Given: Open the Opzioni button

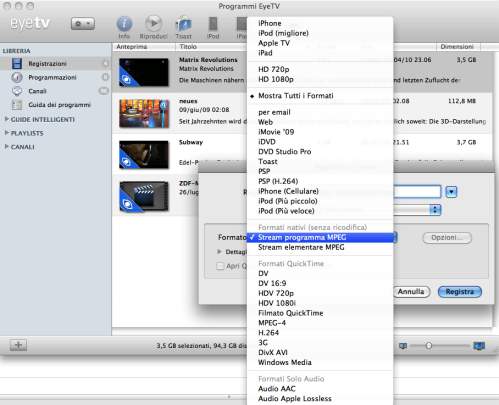Looking at the screenshot, I should click(x=447, y=238).
